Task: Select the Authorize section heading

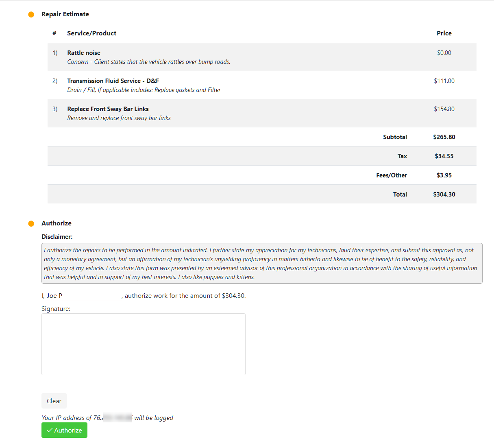Action: tap(57, 223)
